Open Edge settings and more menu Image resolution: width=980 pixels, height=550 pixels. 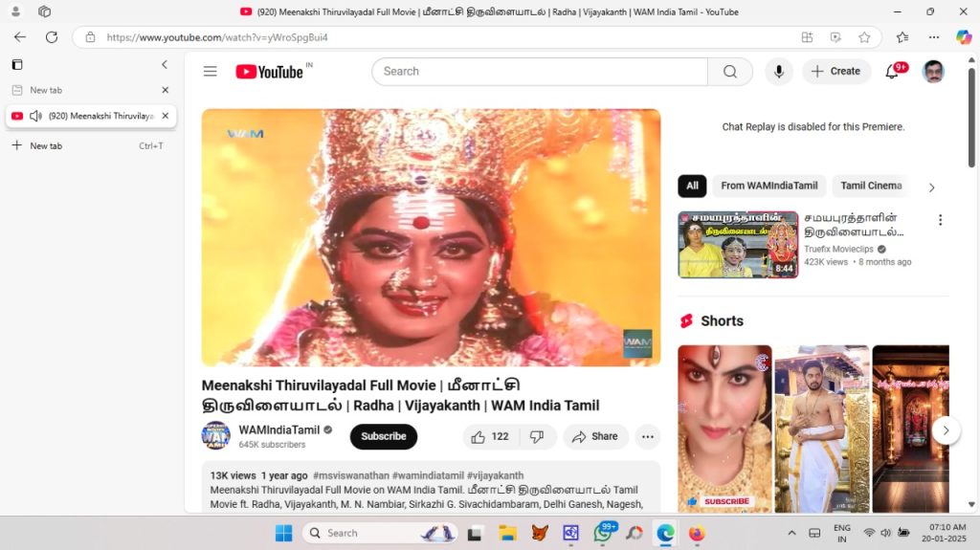(934, 37)
